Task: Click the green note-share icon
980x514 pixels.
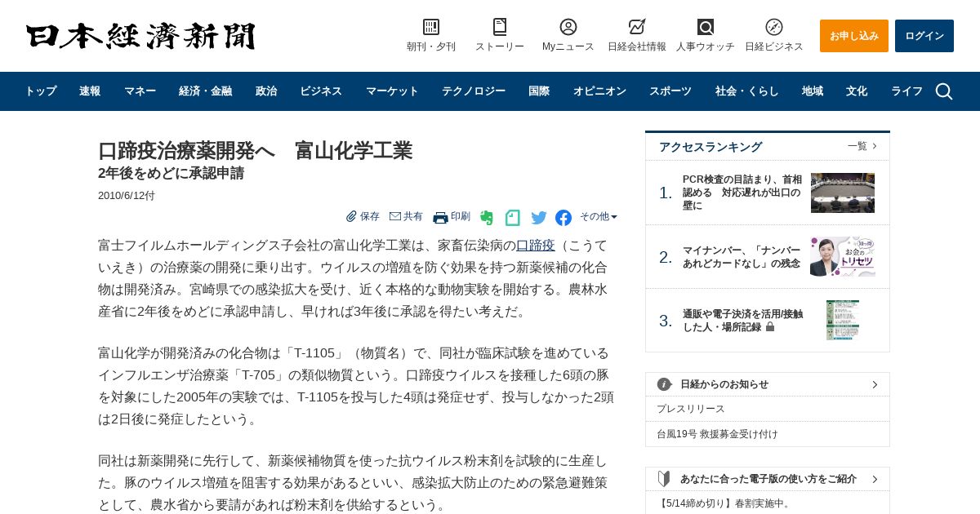Action: (x=512, y=218)
